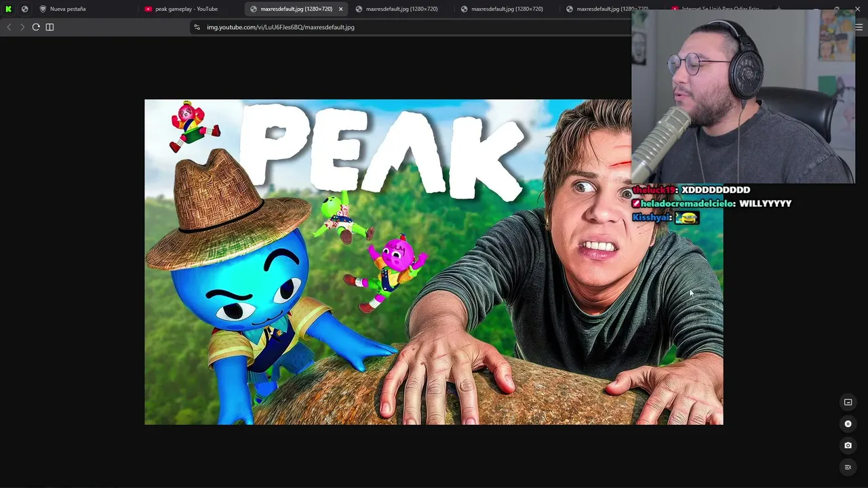Close the browser window
The image size is (868, 488).
pyautogui.click(x=857, y=9)
